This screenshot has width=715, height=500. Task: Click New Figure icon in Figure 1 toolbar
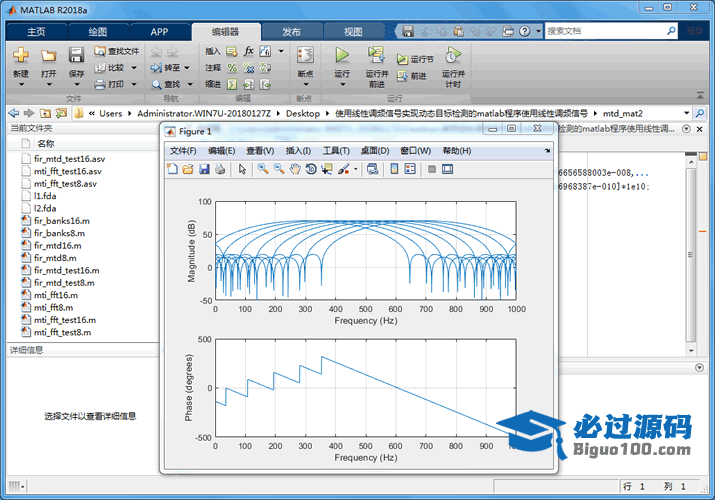[x=172, y=169]
